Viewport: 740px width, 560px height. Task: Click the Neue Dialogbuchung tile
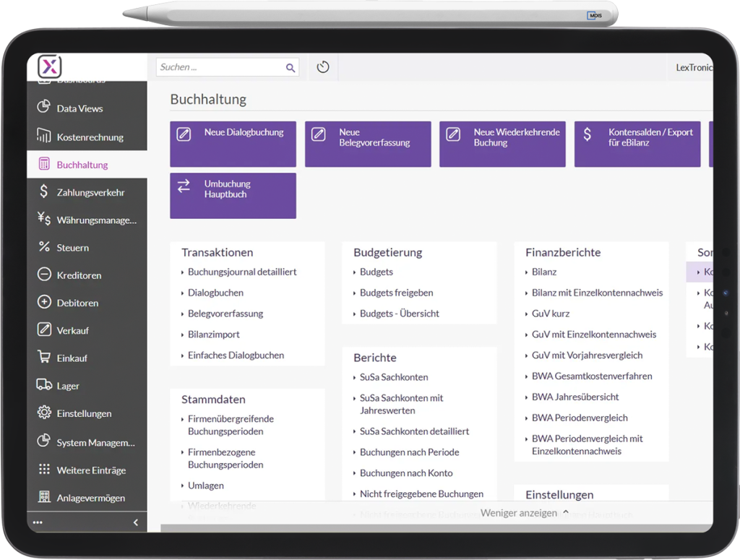[233, 144]
